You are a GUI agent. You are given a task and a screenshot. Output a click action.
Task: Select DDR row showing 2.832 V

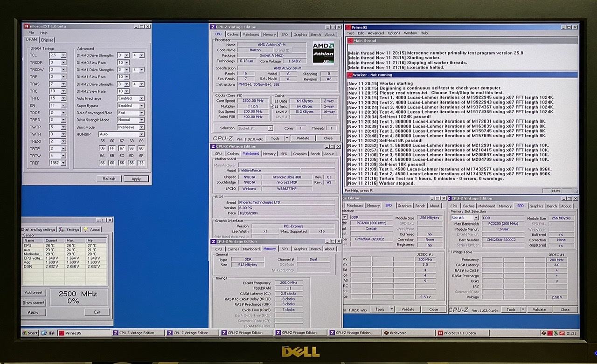[64, 267]
